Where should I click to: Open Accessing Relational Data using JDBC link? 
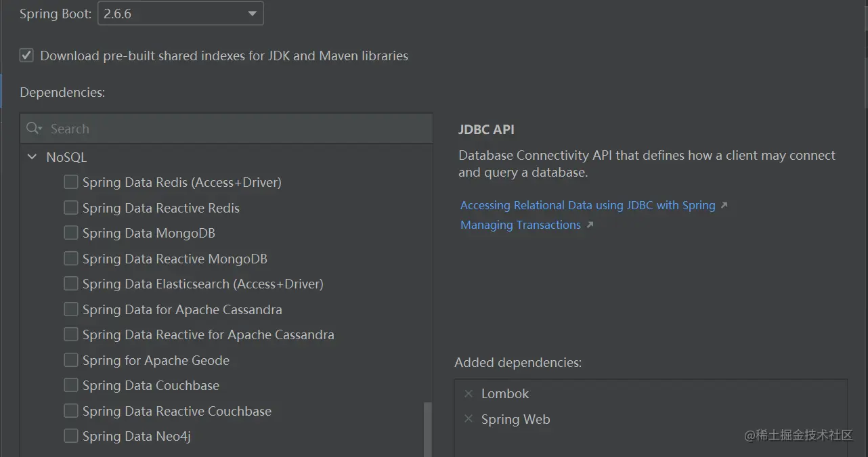click(588, 205)
